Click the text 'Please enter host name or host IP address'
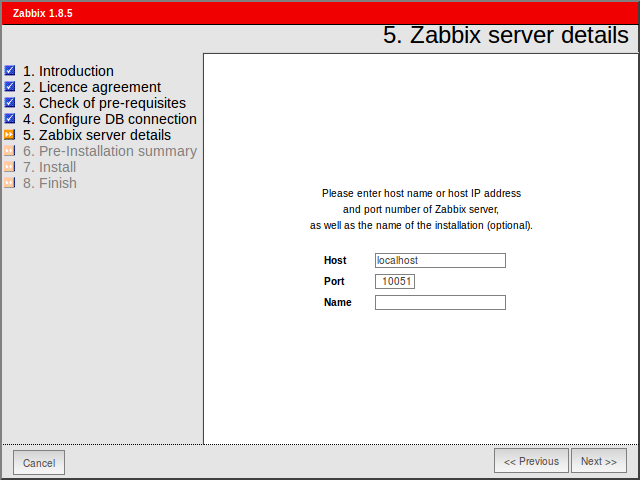Viewport: 640px width, 480px height. (x=421, y=193)
